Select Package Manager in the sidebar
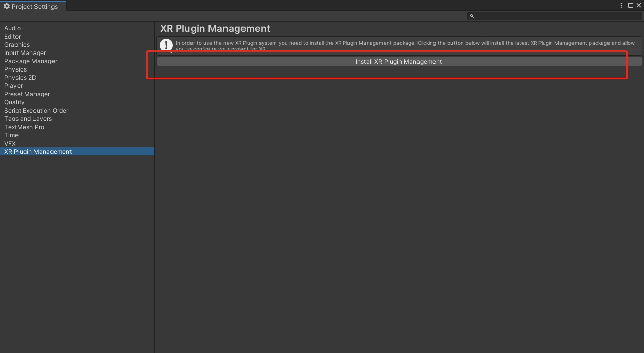 pos(30,61)
